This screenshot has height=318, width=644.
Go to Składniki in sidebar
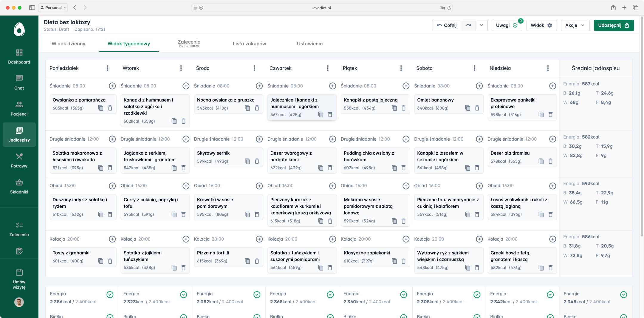(19, 186)
